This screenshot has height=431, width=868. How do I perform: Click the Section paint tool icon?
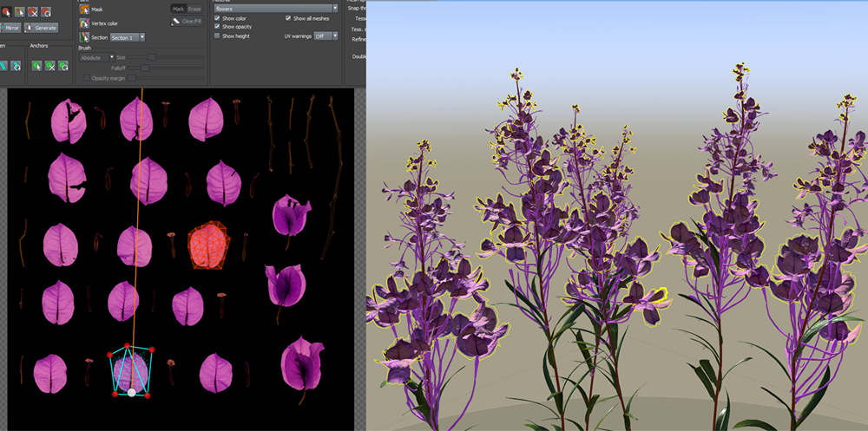pyautogui.click(x=85, y=37)
